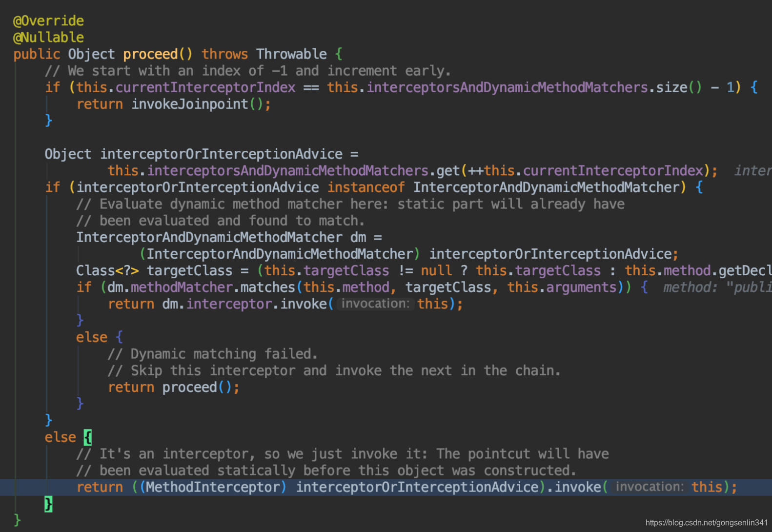Click the 'Dynamic matching failed.' comment
The width and height of the screenshot is (772, 532).
click(212, 354)
